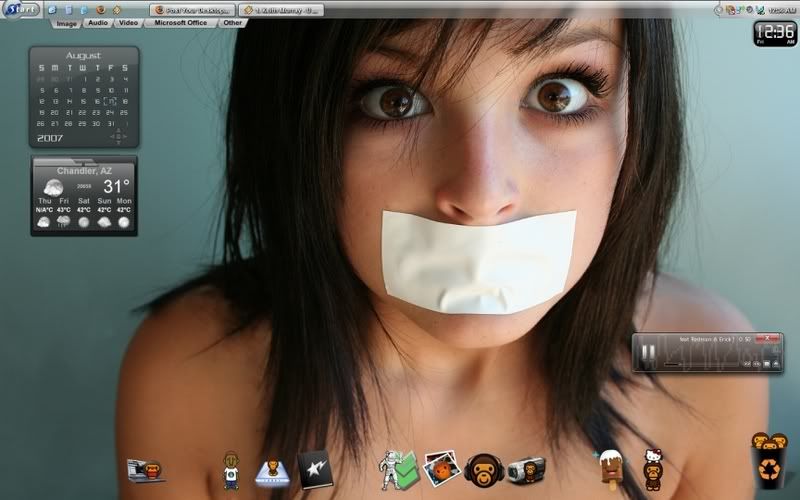Image resolution: width=800 pixels, height=500 pixels.
Task: Open the Hello Kitty monkey dock icon
Action: tap(653, 469)
